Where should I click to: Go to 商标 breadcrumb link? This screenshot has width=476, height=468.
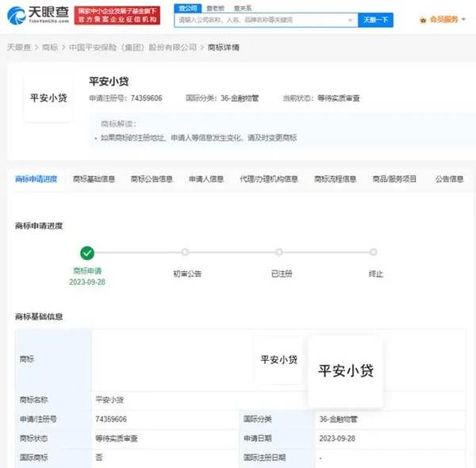click(x=50, y=48)
